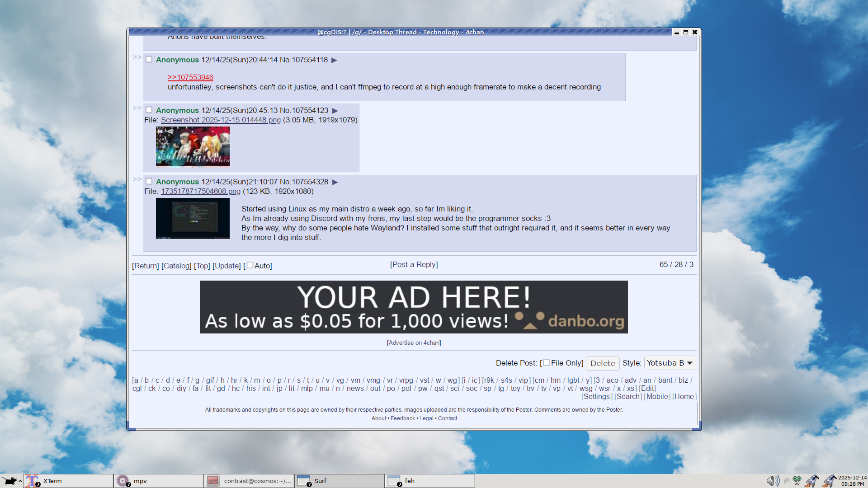Click the Post a Reply link
The height and width of the screenshot is (488, 868).
point(414,264)
